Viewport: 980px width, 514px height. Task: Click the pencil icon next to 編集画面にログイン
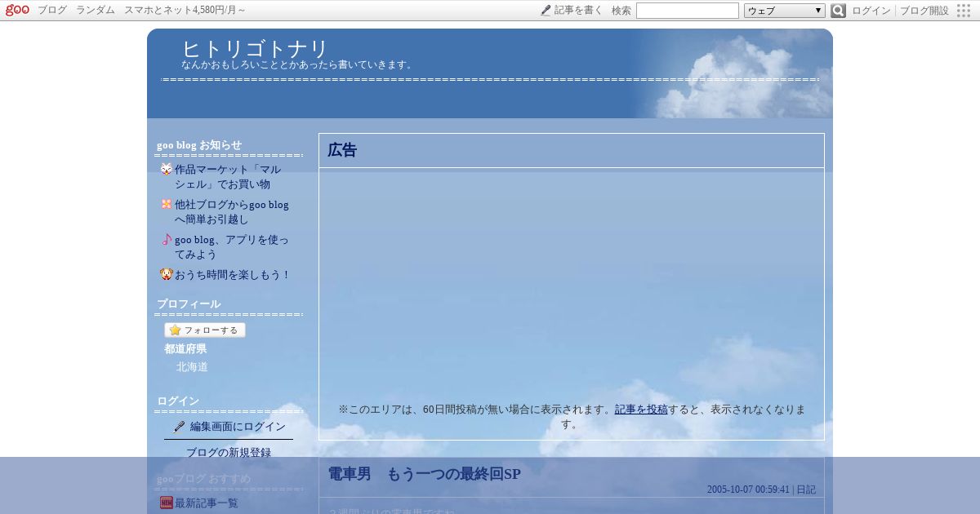coord(180,427)
